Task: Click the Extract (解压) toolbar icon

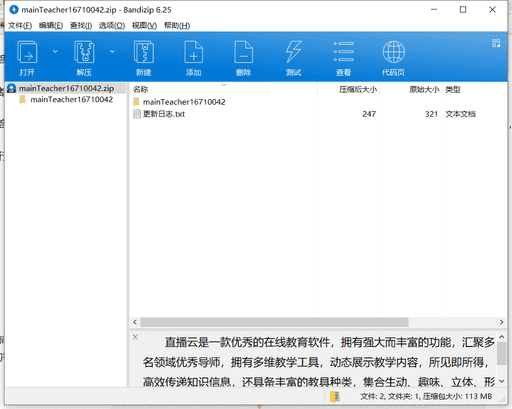Action: 84,52
